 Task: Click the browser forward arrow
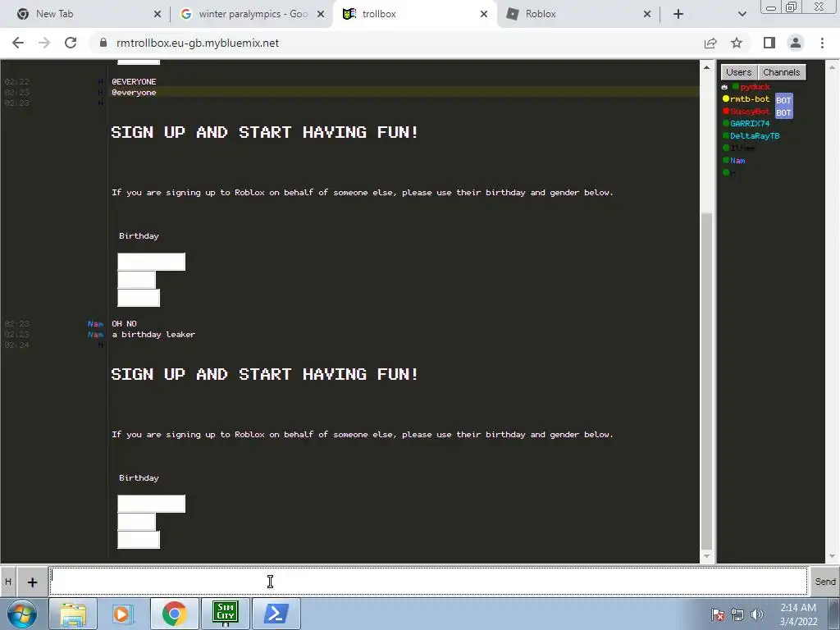tap(44, 43)
